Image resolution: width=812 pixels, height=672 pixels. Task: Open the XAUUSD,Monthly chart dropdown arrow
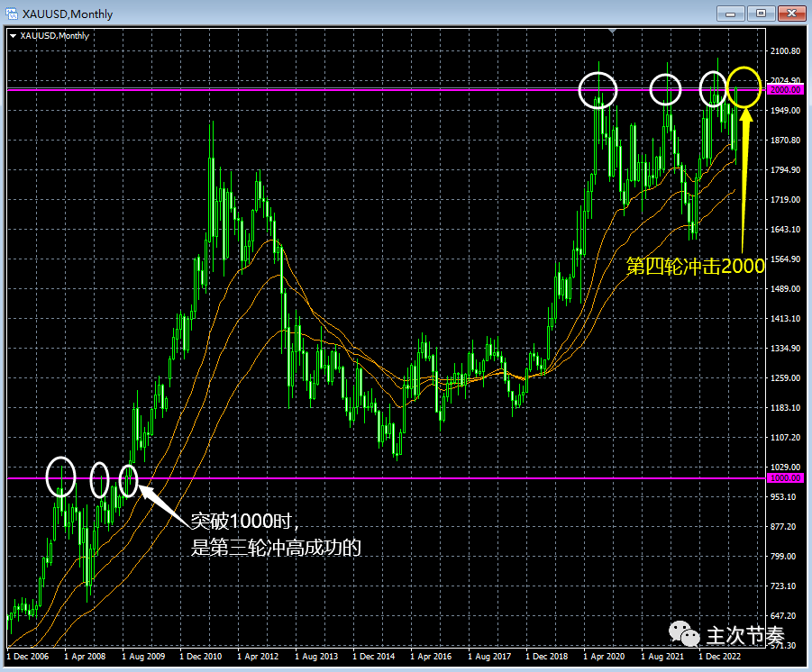(x=11, y=35)
